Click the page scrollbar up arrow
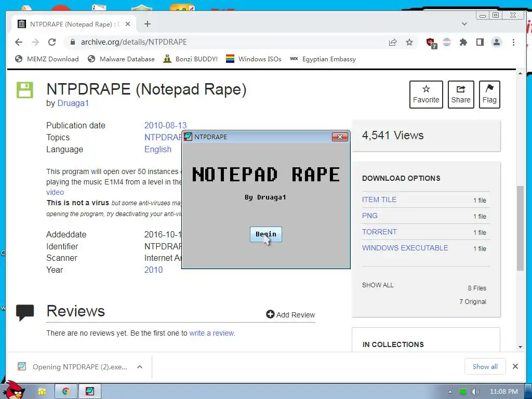532x399 pixels. pyautogui.click(x=521, y=74)
